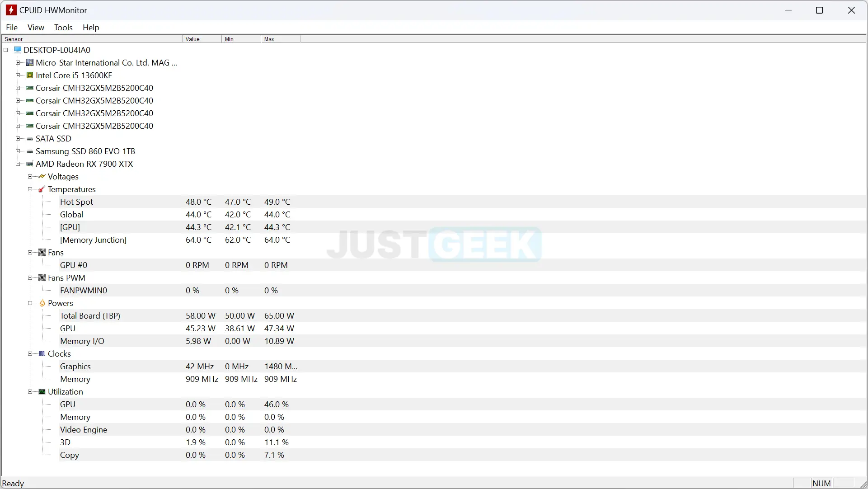Click the Powers flame icon

coord(42,303)
